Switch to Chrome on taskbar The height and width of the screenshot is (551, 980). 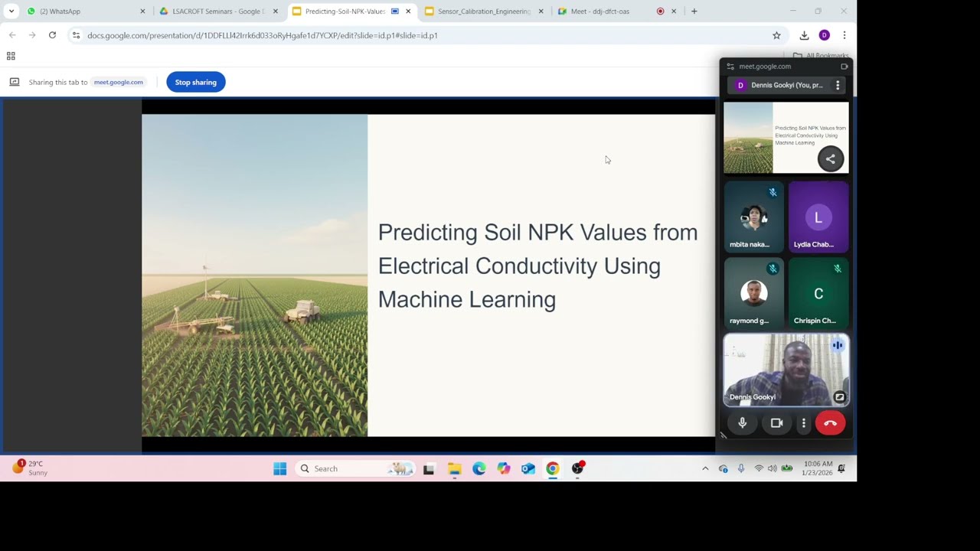click(553, 468)
